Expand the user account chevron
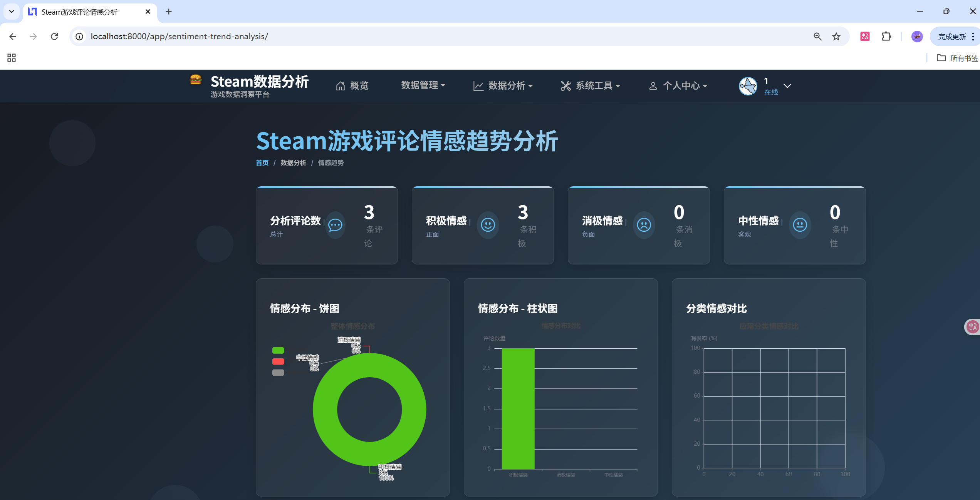The height and width of the screenshot is (500, 980). pos(787,86)
